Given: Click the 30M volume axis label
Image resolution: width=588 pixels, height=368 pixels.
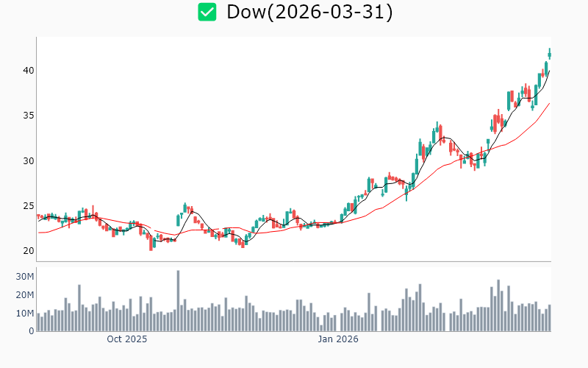Looking at the screenshot, I should [25, 277].
